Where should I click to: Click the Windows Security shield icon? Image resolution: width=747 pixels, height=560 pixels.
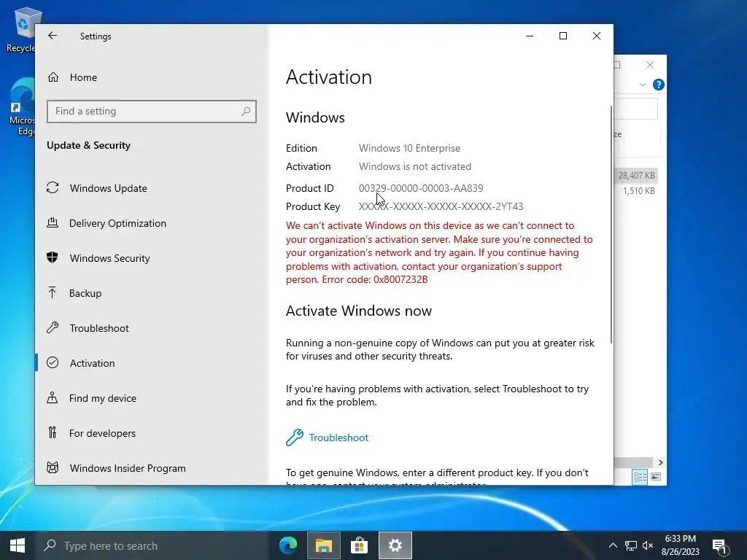[53, 257]
